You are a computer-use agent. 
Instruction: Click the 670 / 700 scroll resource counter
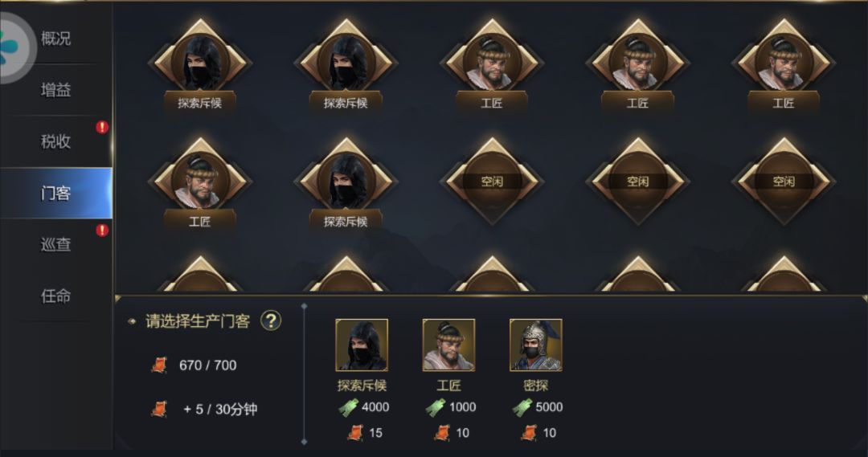click(x=194, y=365)
